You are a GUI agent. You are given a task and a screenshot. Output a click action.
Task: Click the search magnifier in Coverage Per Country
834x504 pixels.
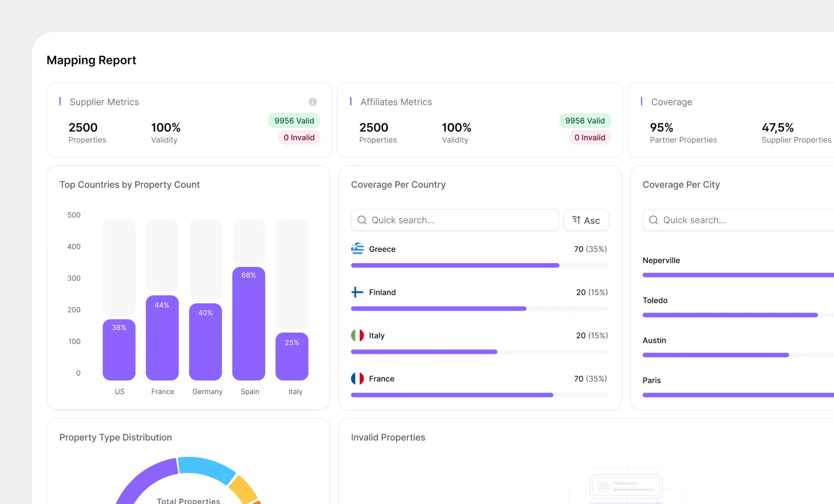coord(362,220)
